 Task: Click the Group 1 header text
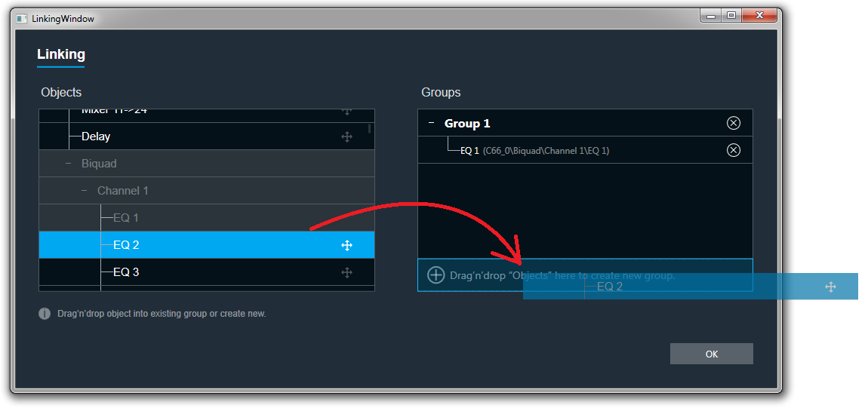(x=467, y=123)
